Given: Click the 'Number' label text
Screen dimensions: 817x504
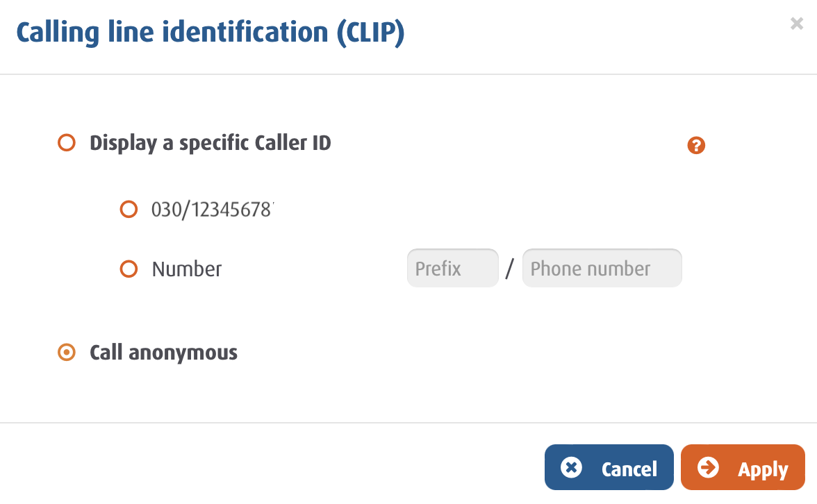Looking at the screenshot, I should [187, 269].
